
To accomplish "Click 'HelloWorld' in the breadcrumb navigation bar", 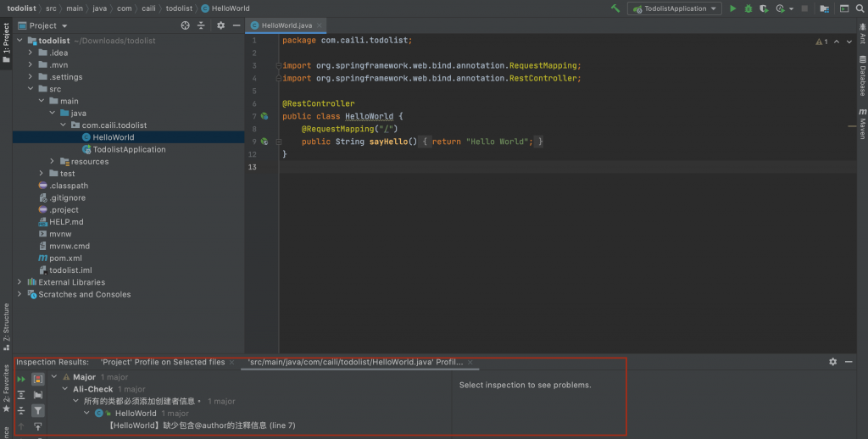I will [x=231, y=8].
